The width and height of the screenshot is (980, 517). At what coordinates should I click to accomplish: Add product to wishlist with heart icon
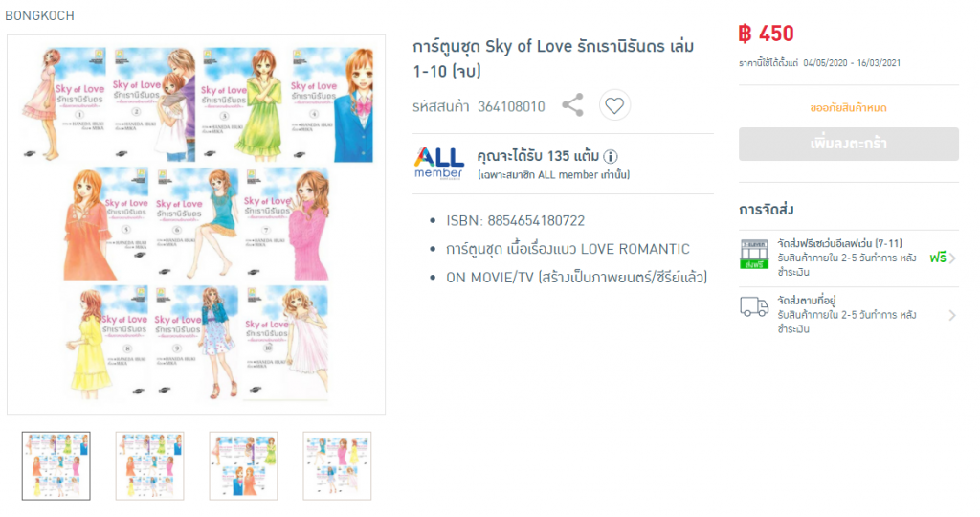point(614,105)
